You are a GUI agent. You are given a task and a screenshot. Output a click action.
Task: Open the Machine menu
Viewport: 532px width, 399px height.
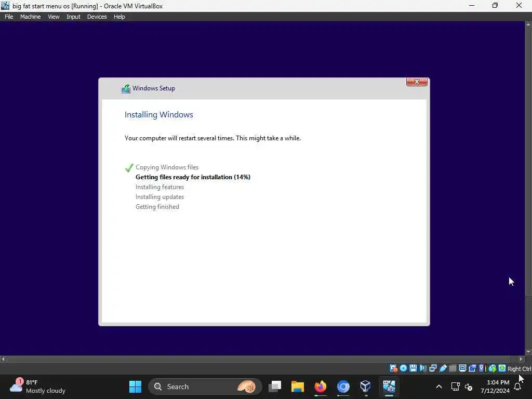click(x=30, y=17)
